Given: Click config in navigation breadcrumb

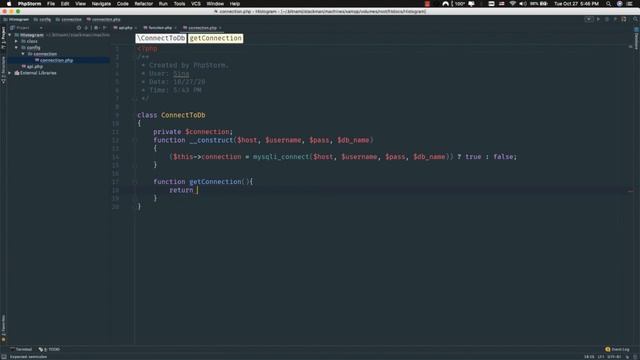Looking at the screenshot, I should point(42,19).
